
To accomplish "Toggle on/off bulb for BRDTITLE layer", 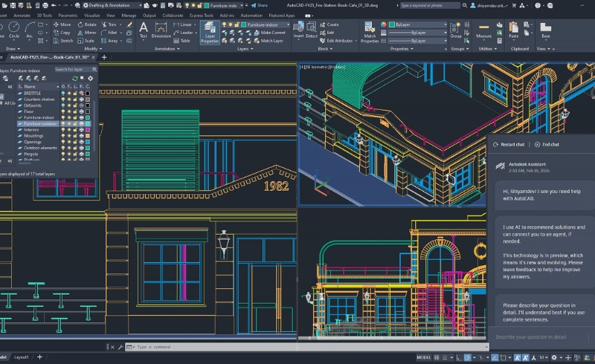I will pos(63,94).
